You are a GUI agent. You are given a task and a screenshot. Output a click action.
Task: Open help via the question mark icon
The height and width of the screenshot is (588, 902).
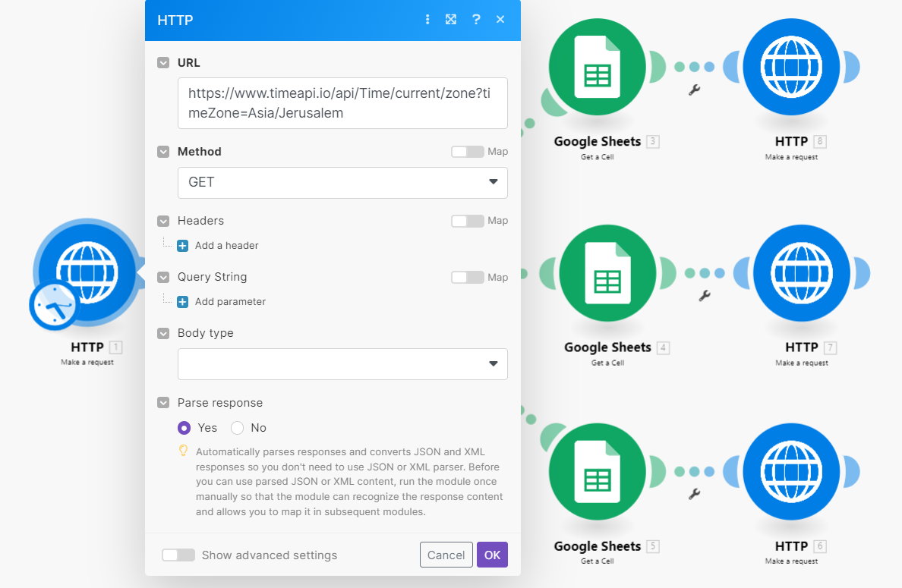click(476, 20)
